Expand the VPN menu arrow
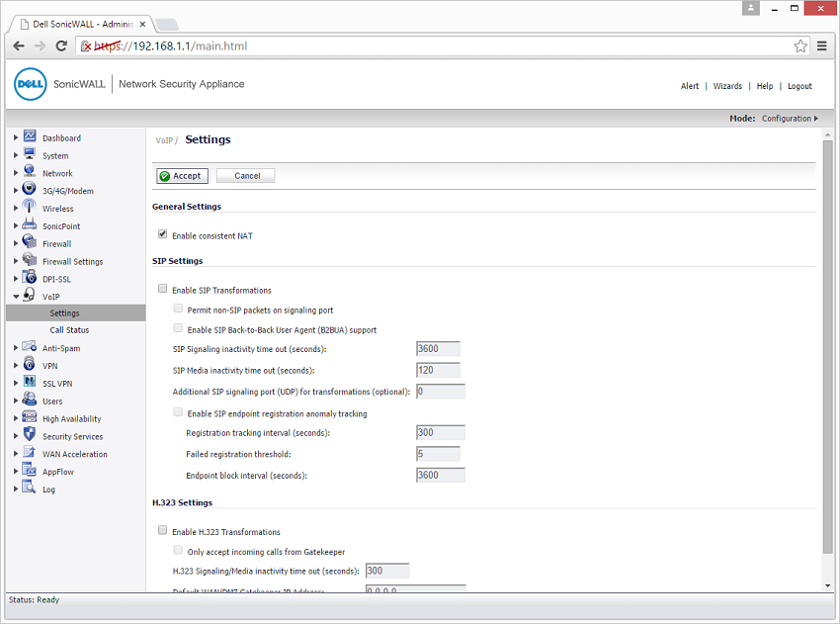 tap(16, 366)
